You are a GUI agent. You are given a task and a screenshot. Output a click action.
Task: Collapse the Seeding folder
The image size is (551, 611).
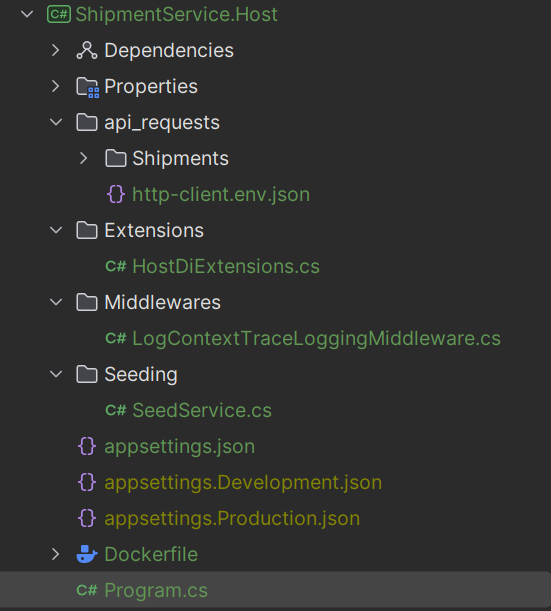(x=56, y=374)
